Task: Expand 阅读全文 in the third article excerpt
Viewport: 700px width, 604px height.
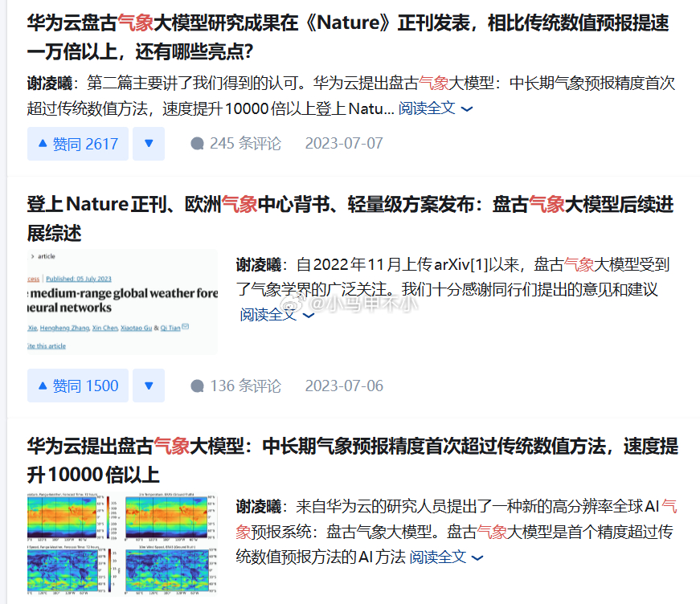Action: pos(446,557)
